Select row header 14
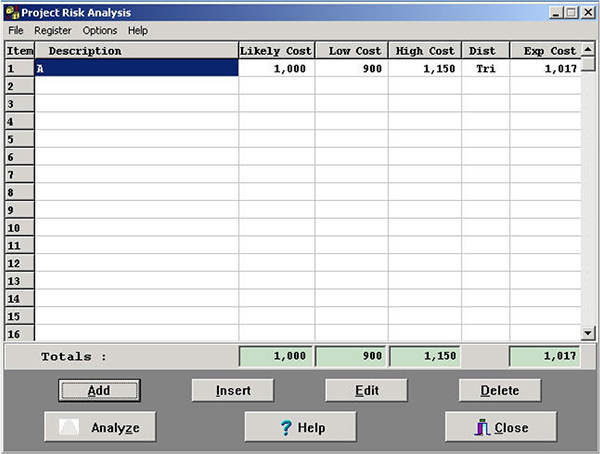Image resolution: width=600 pixels, height=454 pixels. [x=20, y=299]
